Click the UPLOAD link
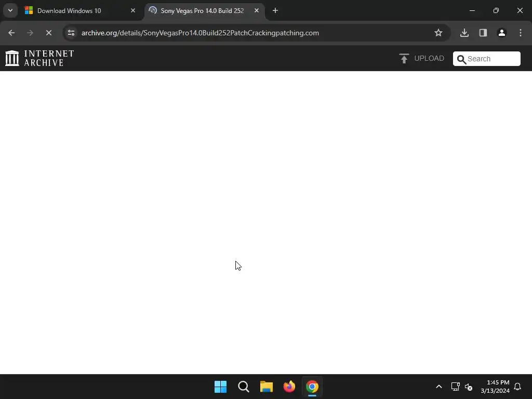The height and width of the screenshot is (399, 532). point(422,58)
